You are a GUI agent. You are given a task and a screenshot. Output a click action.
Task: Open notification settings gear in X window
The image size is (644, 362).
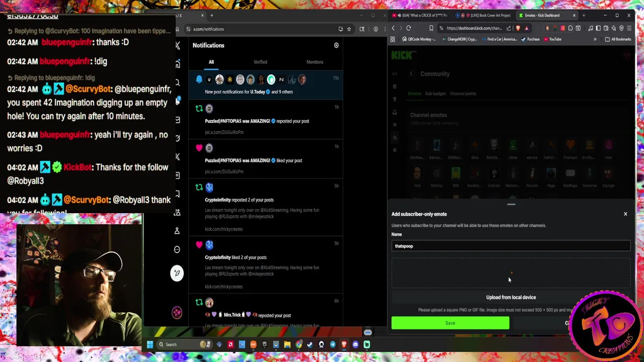pos(336,45)
